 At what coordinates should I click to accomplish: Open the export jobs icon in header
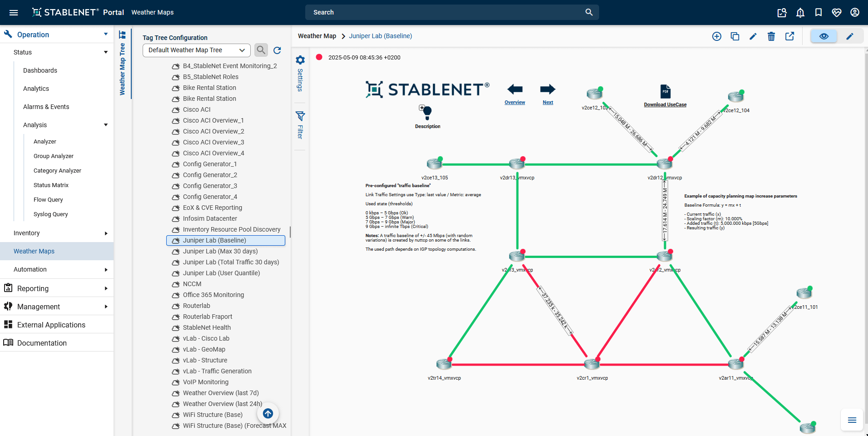(x=782, y=12)
